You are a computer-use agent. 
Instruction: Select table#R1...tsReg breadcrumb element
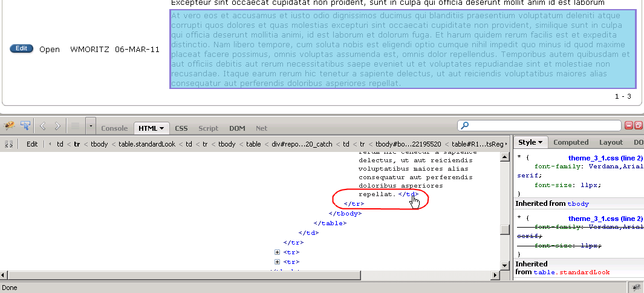click(477, 144)
